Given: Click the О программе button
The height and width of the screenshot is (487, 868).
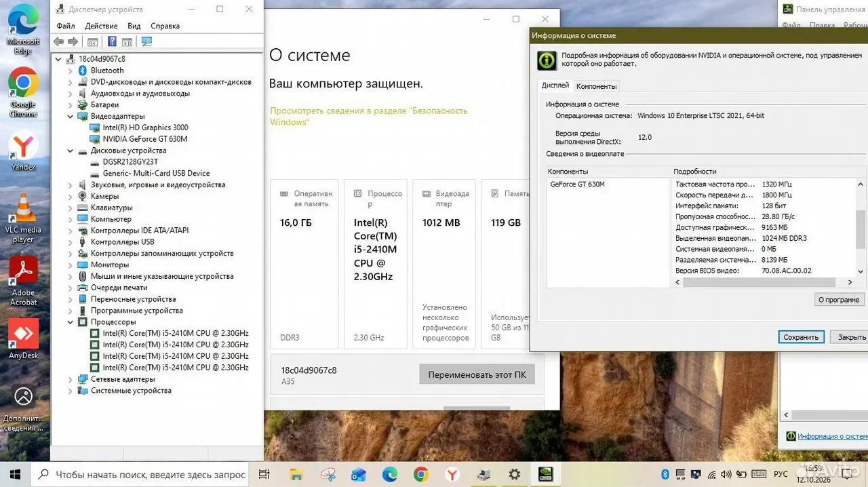Looking at the screenshot, I should pyautogui.click(x=839, y=299).
